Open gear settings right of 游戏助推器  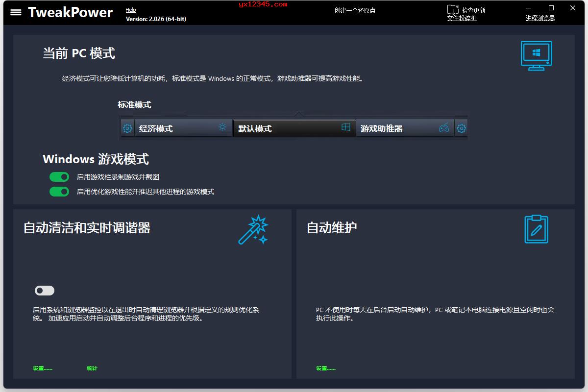(461, 128)
